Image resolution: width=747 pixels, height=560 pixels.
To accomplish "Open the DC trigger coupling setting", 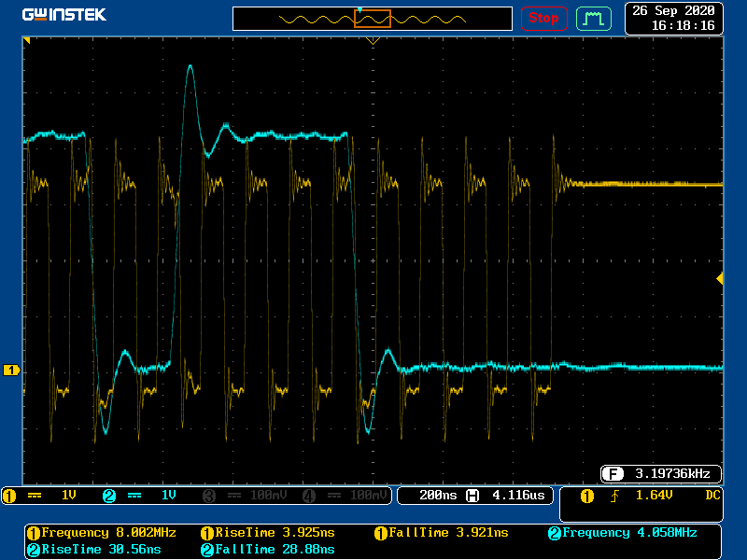I will click(712, 495).
